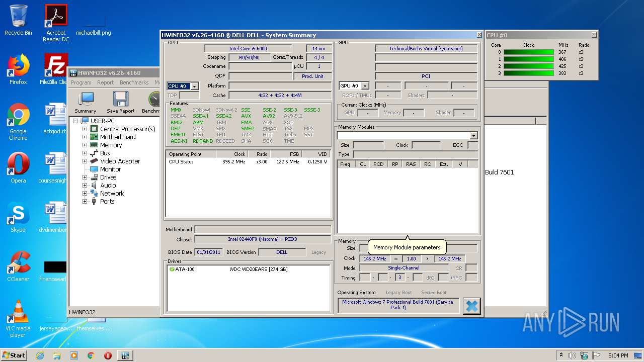Expand the Drives tree node

click(x=85, y=177)
